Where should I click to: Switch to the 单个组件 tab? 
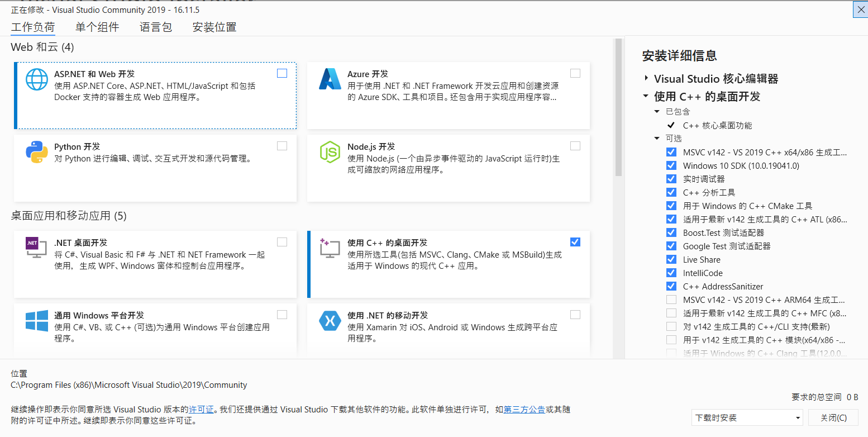(97, 27)
